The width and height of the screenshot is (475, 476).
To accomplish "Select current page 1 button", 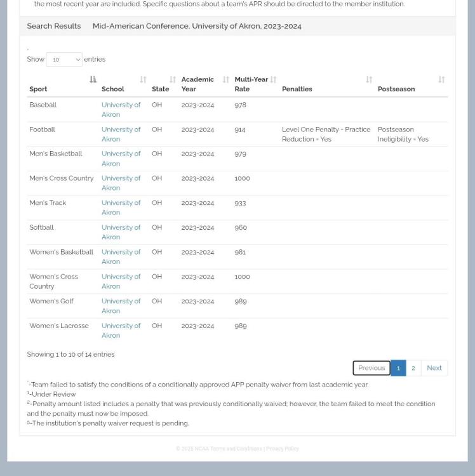I will pos(398,368).
